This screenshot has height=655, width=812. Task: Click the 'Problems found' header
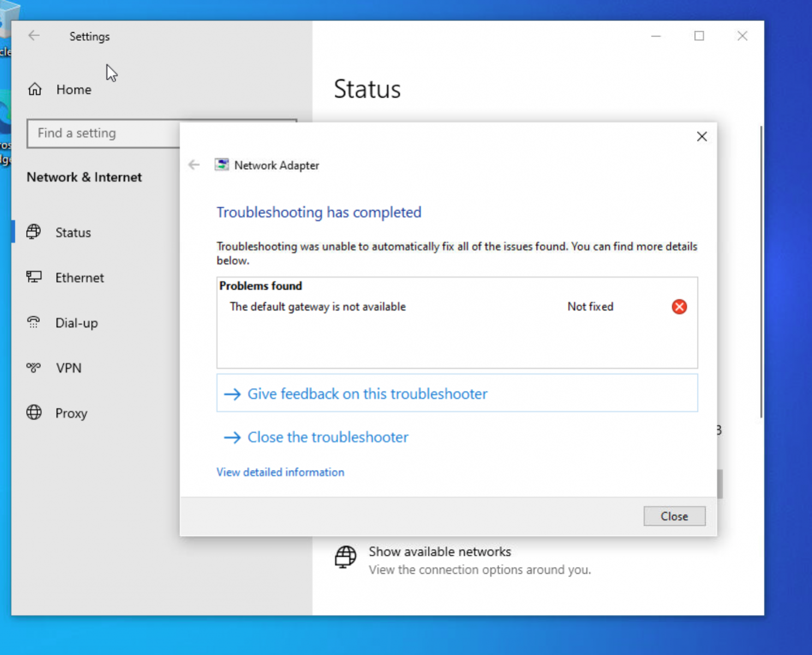[x=261, y=285]
